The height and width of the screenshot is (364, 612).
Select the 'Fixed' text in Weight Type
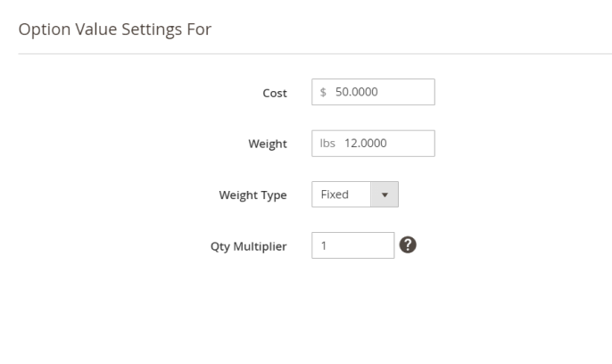[335, 194]
